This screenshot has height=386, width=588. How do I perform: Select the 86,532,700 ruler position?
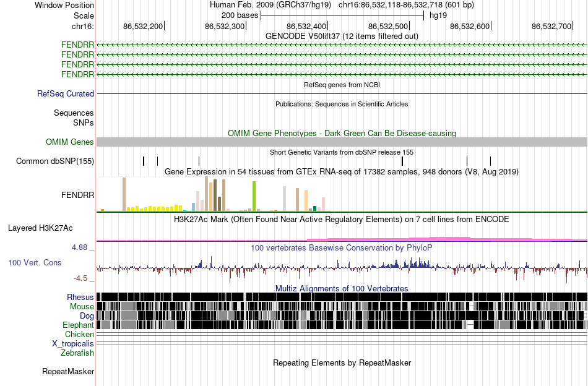click(551, 26)
